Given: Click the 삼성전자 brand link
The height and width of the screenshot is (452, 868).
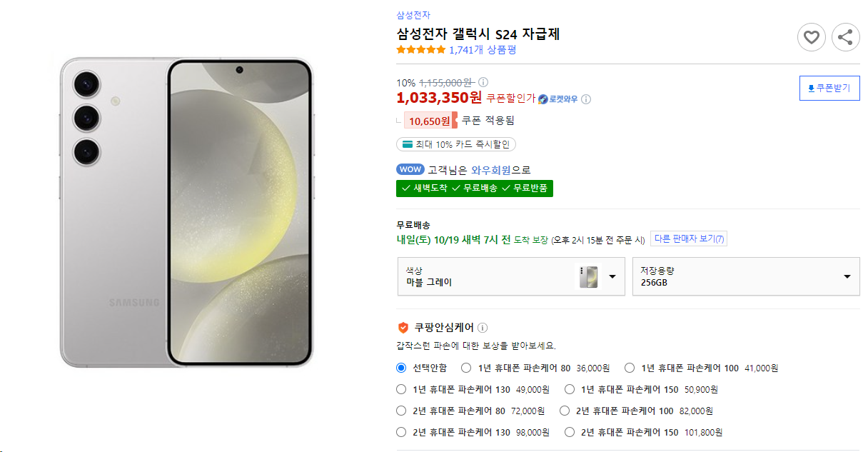Looking at the screenshot, I should [413, 15].
